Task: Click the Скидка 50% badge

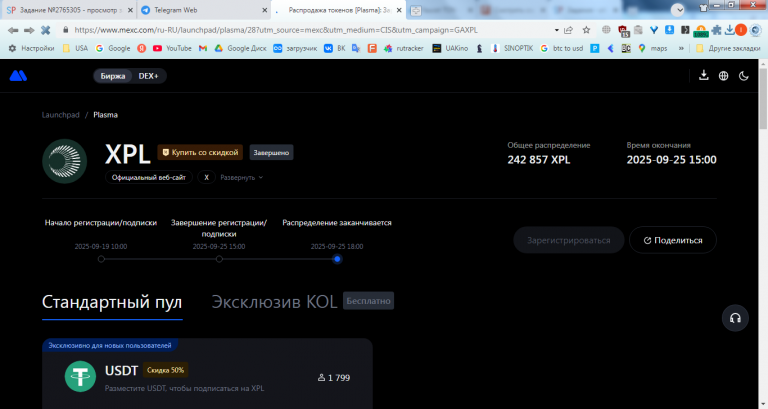Action: pyautogui.click(x=166, y=370)
